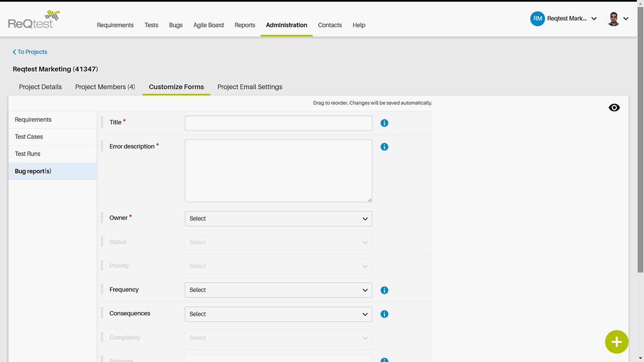Viewport: 644px width, 362px height.
Task: Switch to the Project Members tab
Action: point(105,87)
